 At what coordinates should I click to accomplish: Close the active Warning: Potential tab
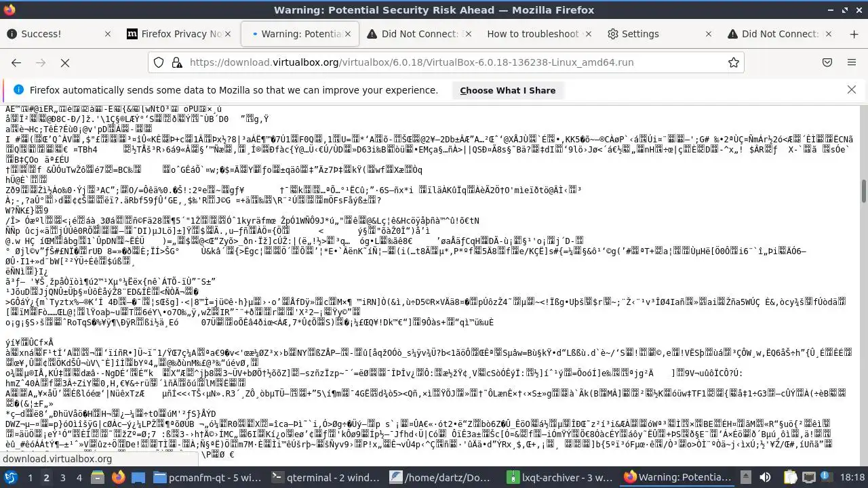point(348,34)
